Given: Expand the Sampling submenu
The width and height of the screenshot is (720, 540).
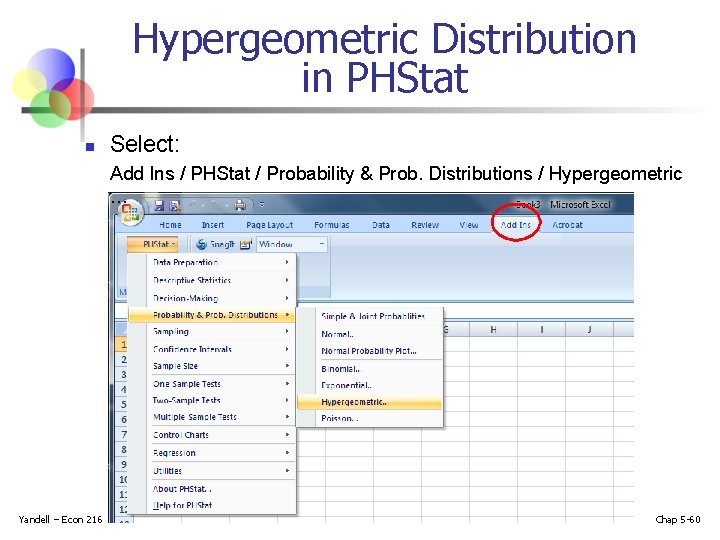Looking at the screenshot, I should click(212, 332).
